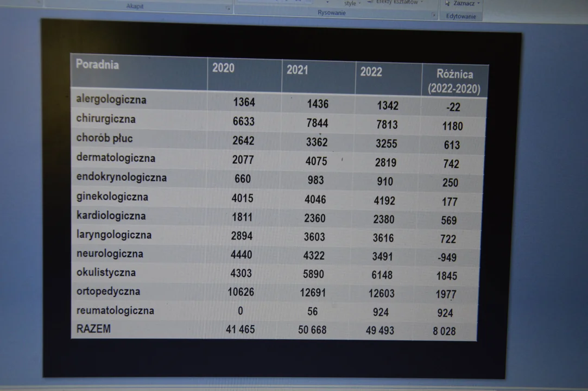Click the Poradnia column header cell

click(139, 71)
